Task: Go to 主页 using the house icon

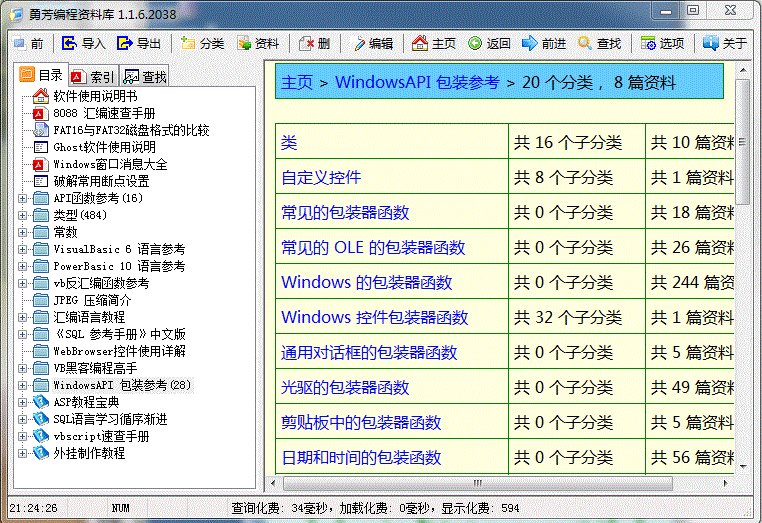Action: 420,43
